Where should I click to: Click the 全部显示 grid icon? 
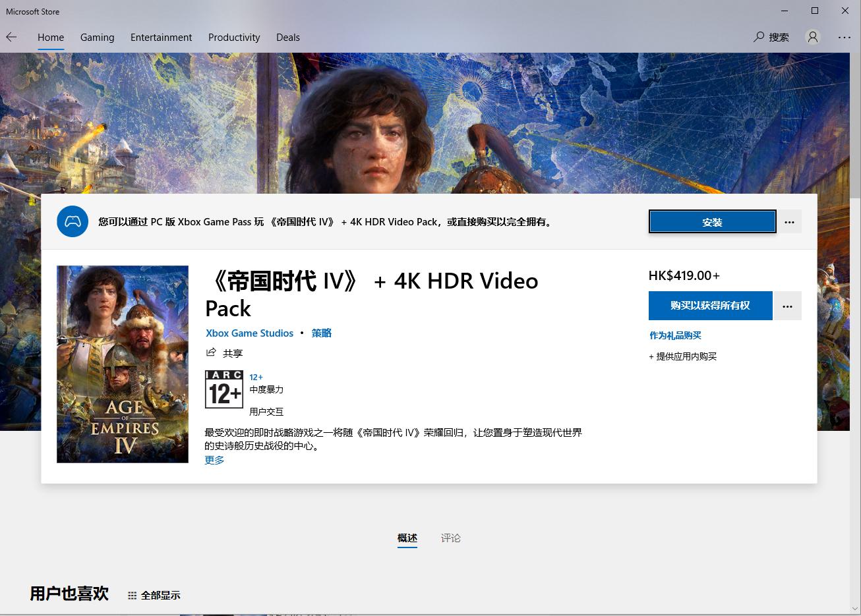click(131, 595)
